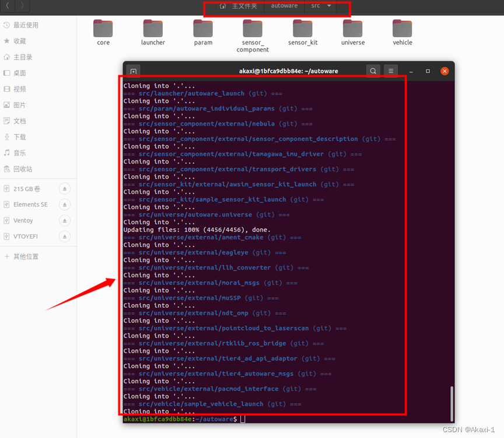Open 回收站 (Trash) in sidebar
Image resolution: width=504 pixels, height=438 pixels.
coord(38,169)
